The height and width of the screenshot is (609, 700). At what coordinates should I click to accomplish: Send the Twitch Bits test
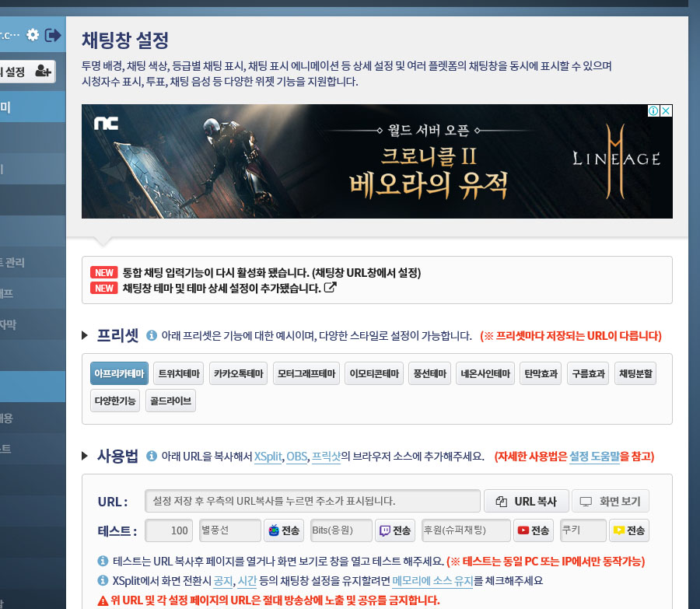tap(395, 530)
